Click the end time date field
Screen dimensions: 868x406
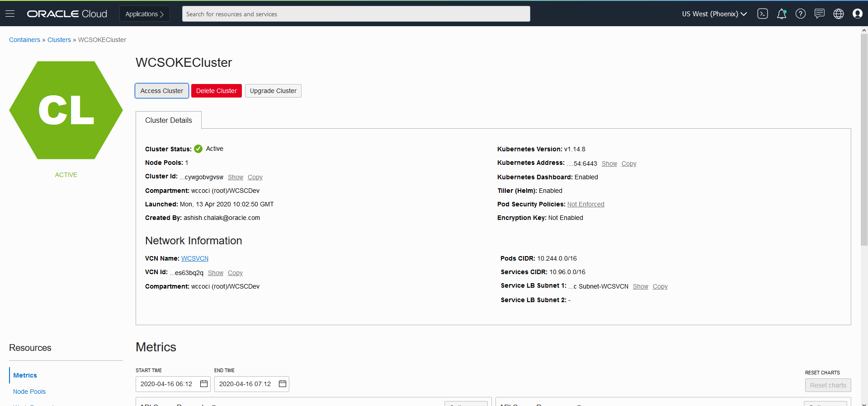point(252,384)
